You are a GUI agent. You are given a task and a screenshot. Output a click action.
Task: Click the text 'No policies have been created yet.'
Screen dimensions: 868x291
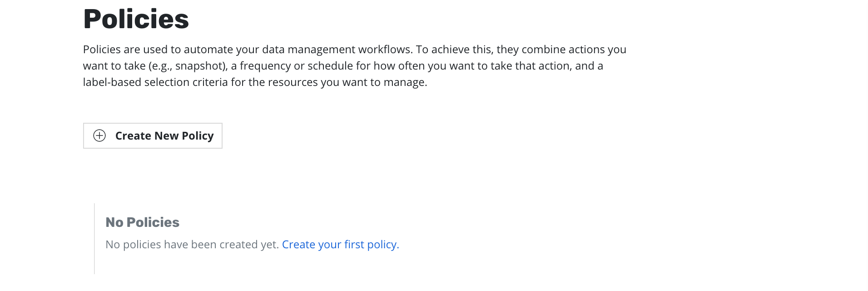192,245
